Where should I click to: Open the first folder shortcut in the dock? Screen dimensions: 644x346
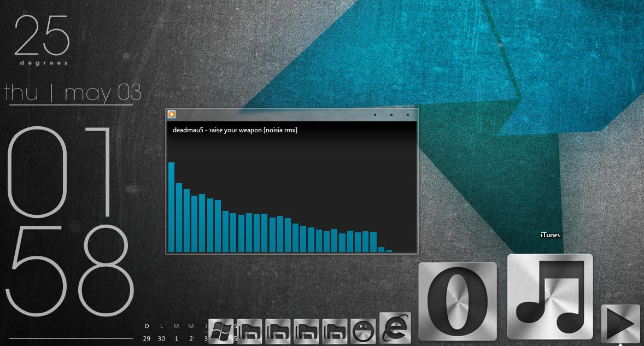tap(250, 331)
